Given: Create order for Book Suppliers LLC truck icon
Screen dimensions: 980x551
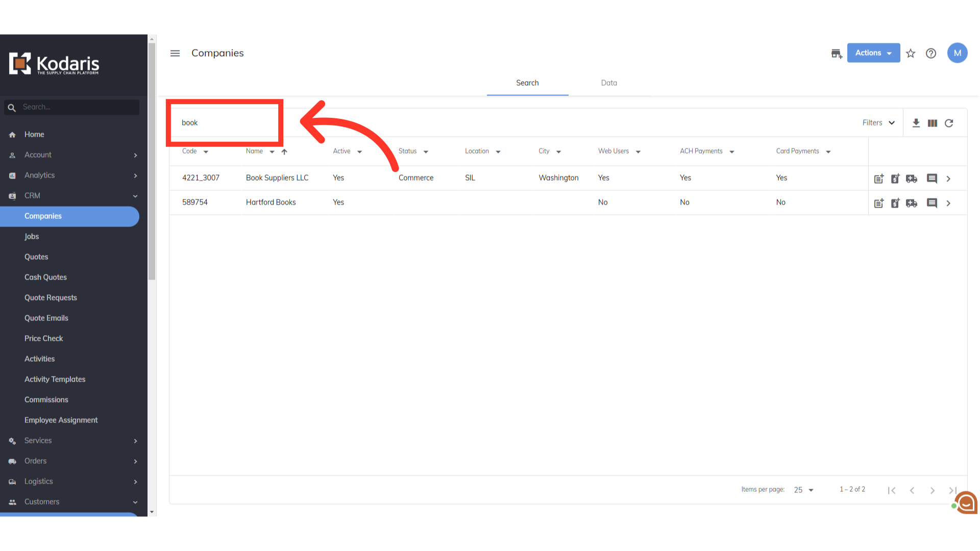Looking at the screenshot, I should tap(912, 179).
